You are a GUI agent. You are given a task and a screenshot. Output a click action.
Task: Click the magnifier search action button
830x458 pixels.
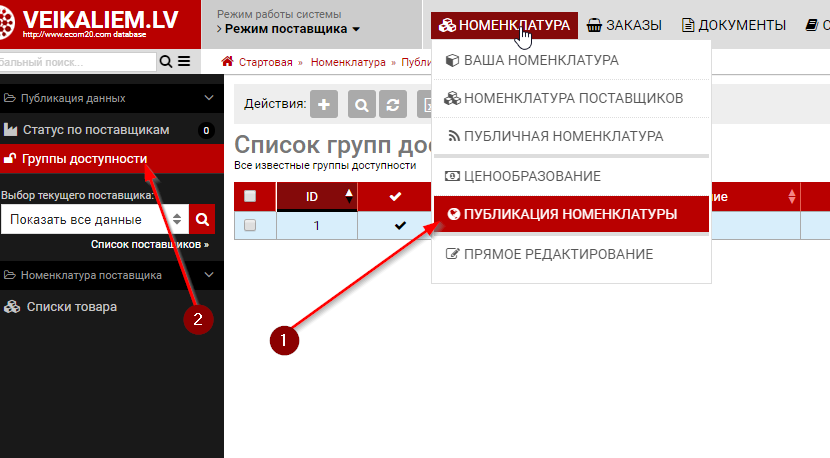point(361,104)
